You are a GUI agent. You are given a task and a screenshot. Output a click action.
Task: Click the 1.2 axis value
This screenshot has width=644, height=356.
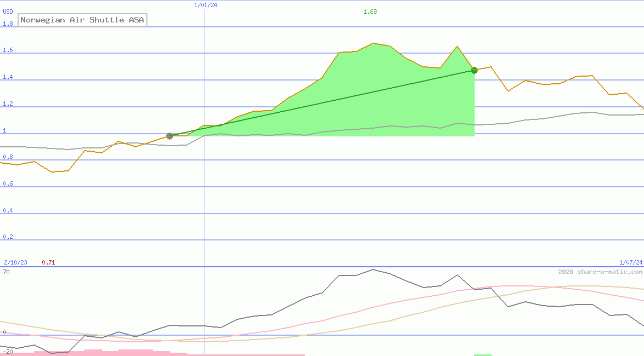(8, 104)
